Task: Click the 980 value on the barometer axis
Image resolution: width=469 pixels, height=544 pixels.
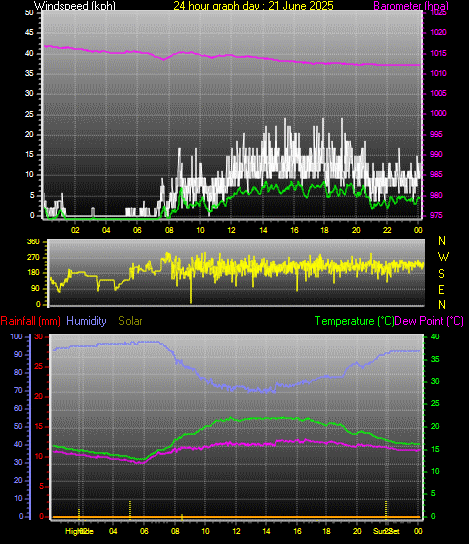Action: (x=436, y=195)
